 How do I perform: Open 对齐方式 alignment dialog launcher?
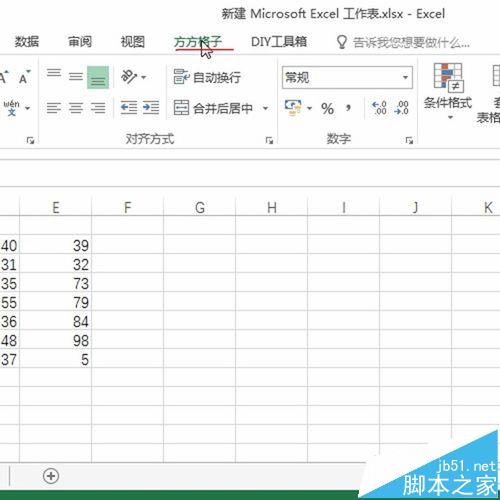coord(269,140)
